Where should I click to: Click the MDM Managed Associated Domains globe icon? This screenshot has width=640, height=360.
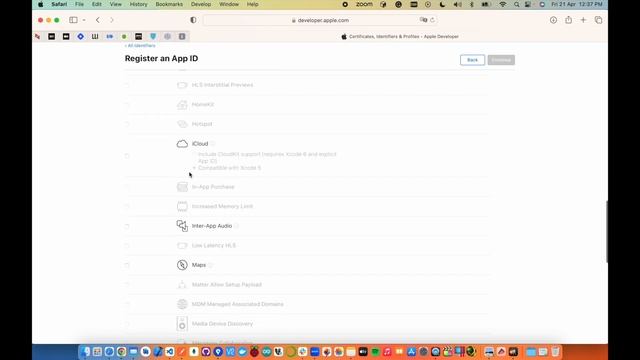tap(182, 304)
